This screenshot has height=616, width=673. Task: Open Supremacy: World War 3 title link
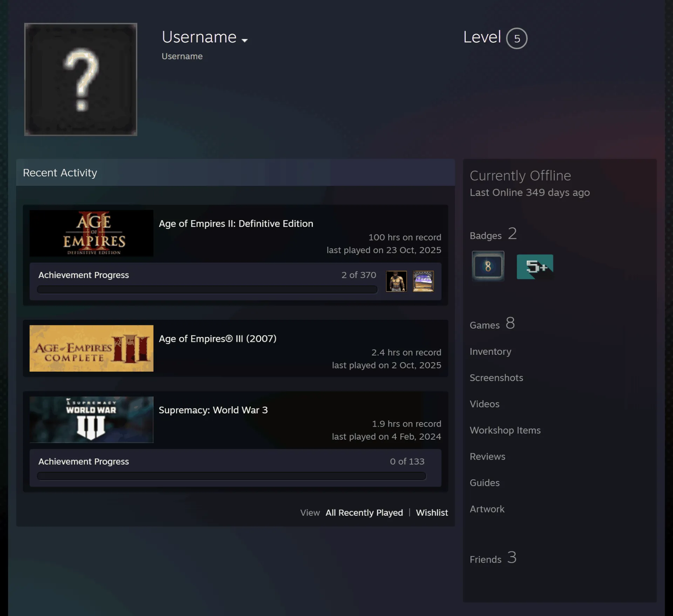(x=213, y=410)
